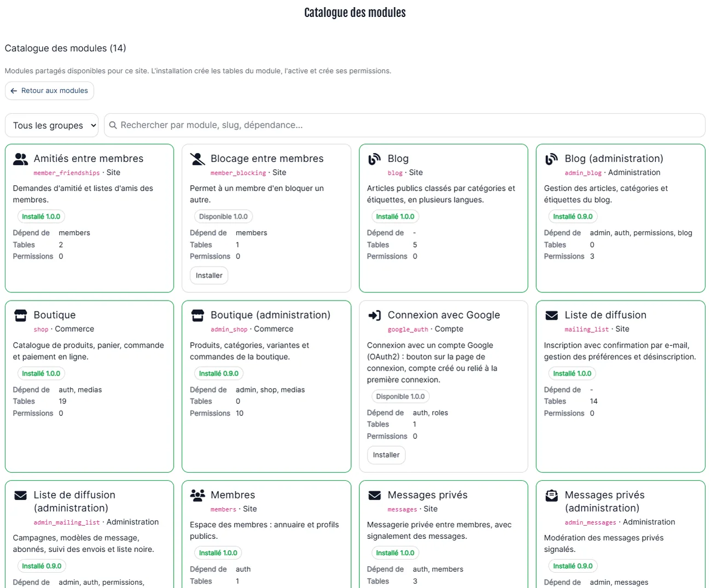Click the Catalogue des modules (14) heading
Screen dimensions: 711x588
click(x=65, y=48)
